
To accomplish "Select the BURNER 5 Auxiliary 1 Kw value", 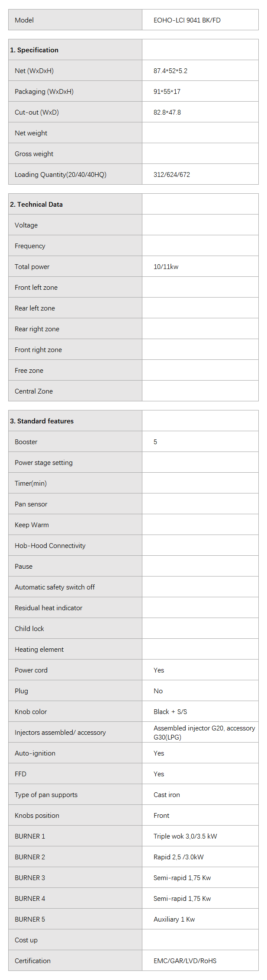I will 174,919.
